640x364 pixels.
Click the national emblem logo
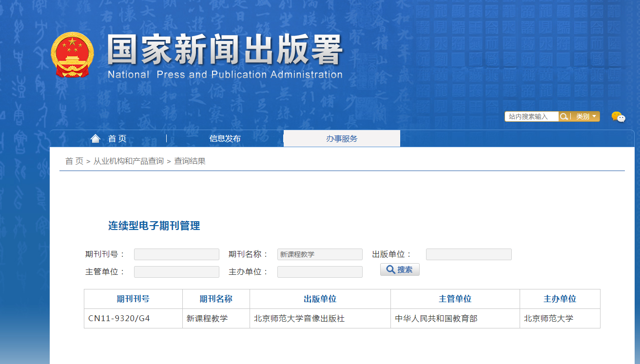pyautogui.click(x=72, y=55)
